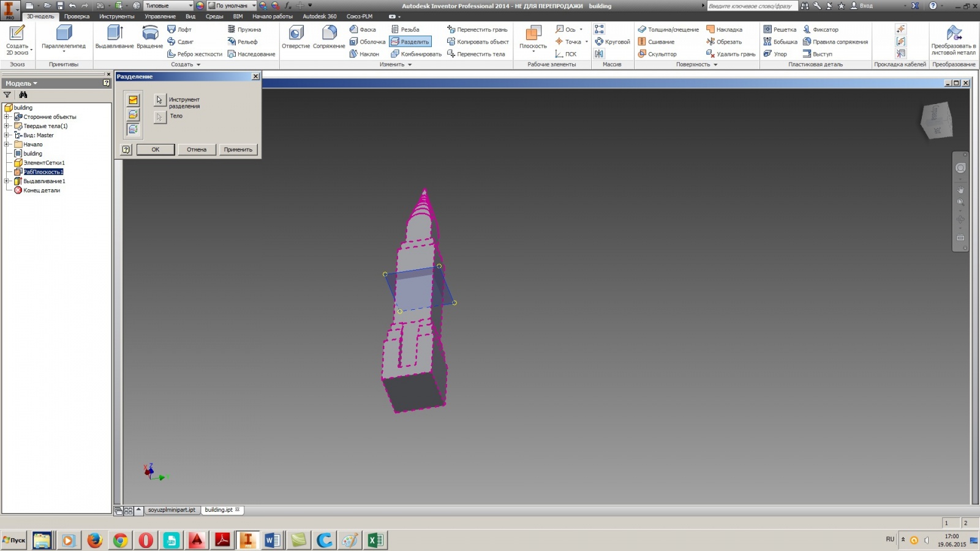The width and height of the screenshot is (980, 551).
Task: Open Преобразовать в листовой металл
Action: coord(953,38)
